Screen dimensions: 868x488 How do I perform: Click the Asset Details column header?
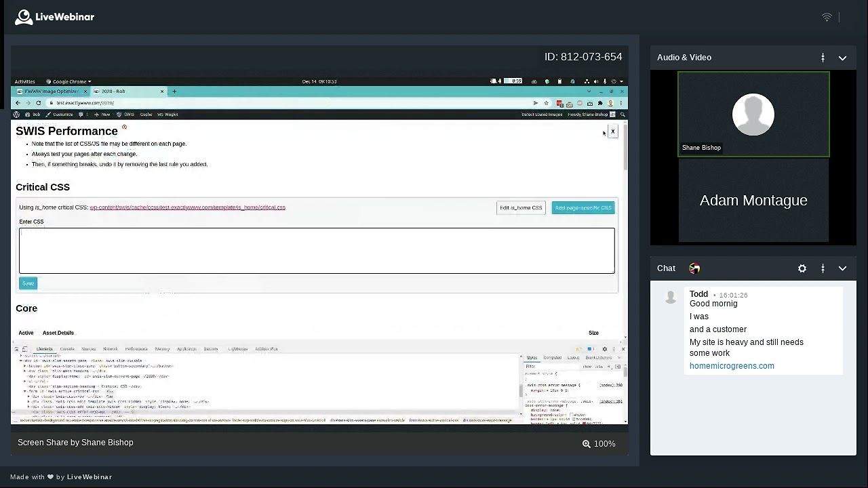(58, 333)
